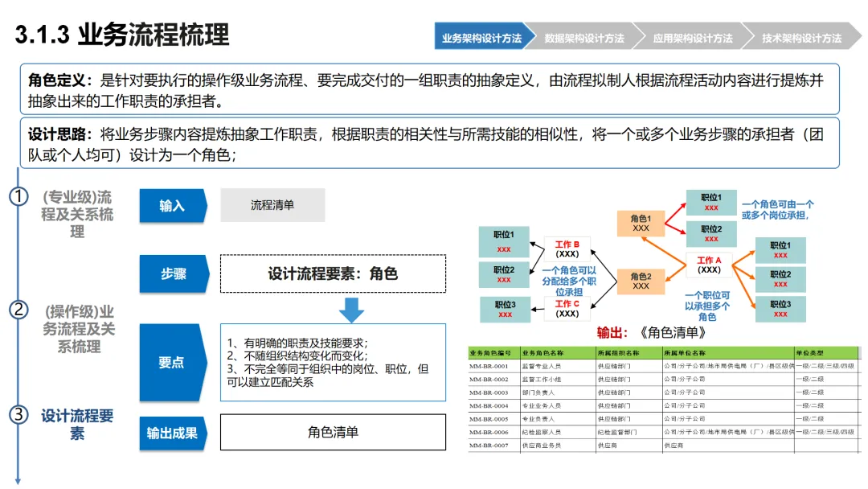Open the 应用架构设计方法 tab
Viewport: 868px width, 489px height.
[x=693, y=36]
